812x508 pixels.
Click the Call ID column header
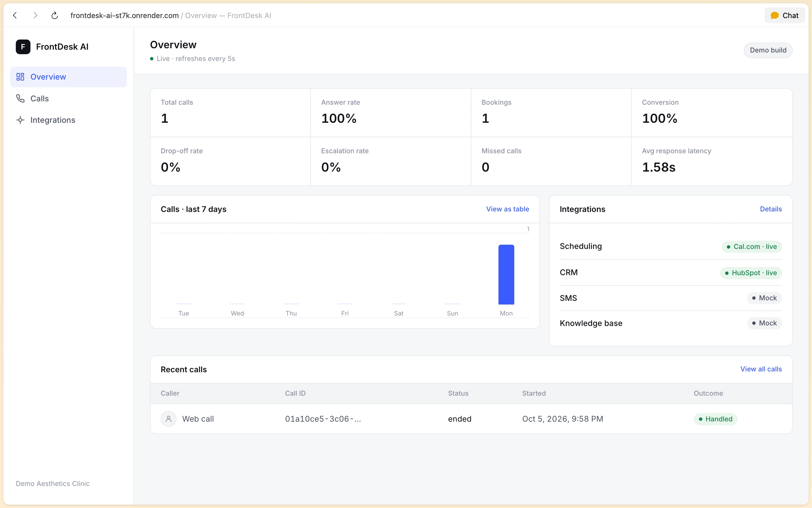(x=295, y=393)
